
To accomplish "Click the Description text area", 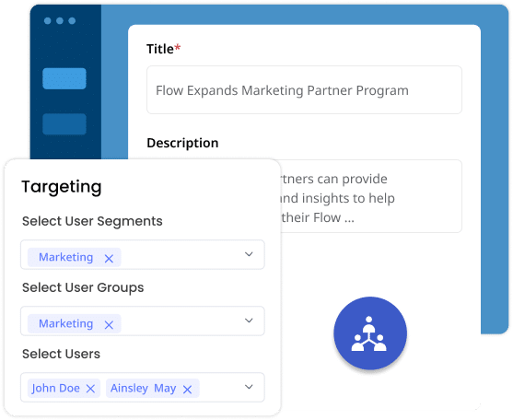I will (x=371, y=196).
